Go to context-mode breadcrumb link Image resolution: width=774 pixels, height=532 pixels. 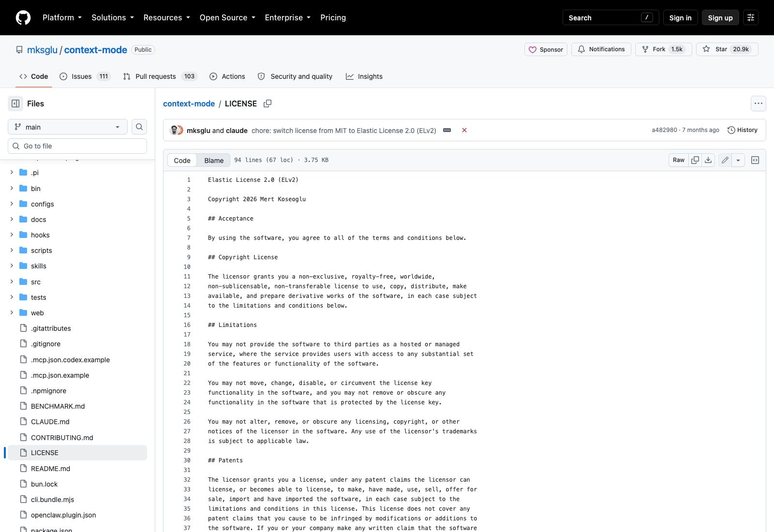tap(189, 103)
